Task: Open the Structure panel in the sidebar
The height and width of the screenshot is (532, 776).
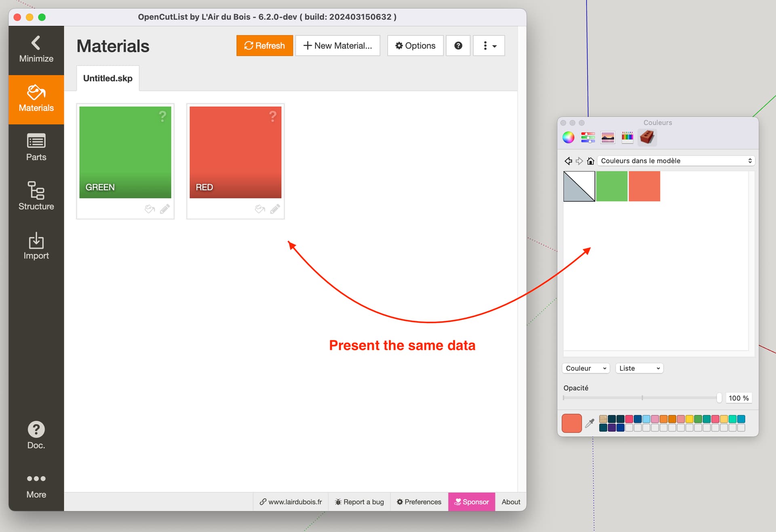Action: click(x=36, y=197)
